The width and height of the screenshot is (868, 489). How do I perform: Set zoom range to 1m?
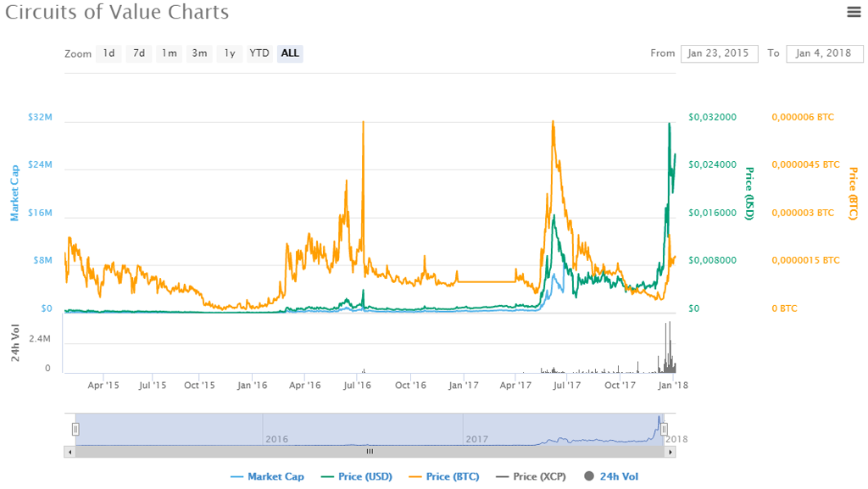[x=169, y=53]
